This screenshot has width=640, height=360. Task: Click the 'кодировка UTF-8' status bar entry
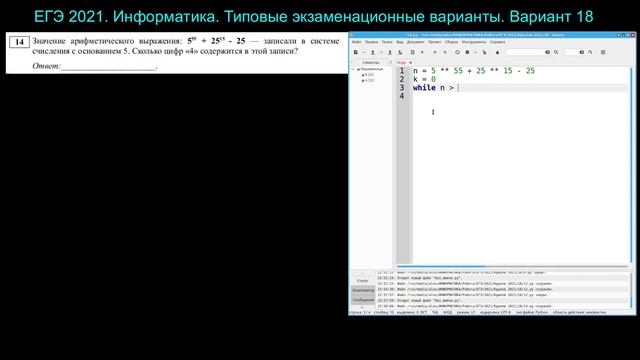click(x=496, y=312)
